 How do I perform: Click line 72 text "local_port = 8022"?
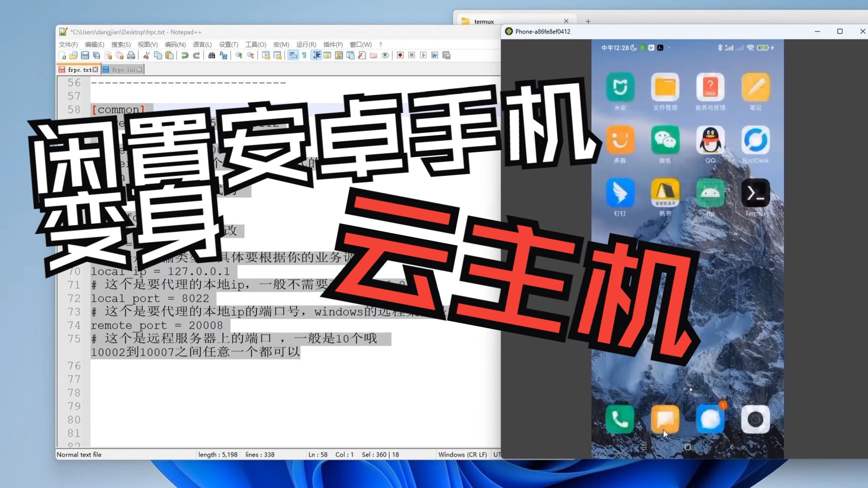[x=150, y=298]
